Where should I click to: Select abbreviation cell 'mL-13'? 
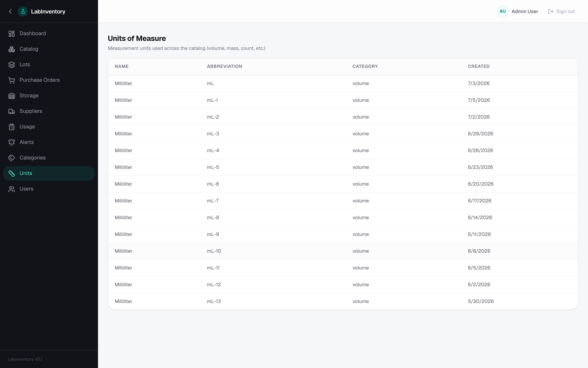(x=214, y=302)
